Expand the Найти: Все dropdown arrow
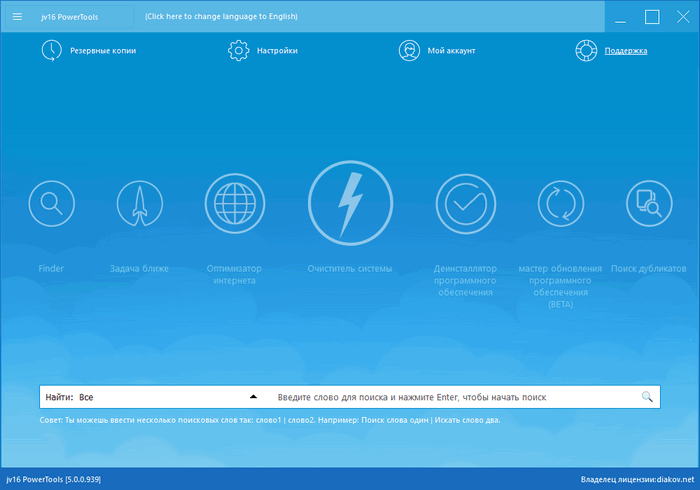This screenshot has height=490, width=700. pos(253,396)
